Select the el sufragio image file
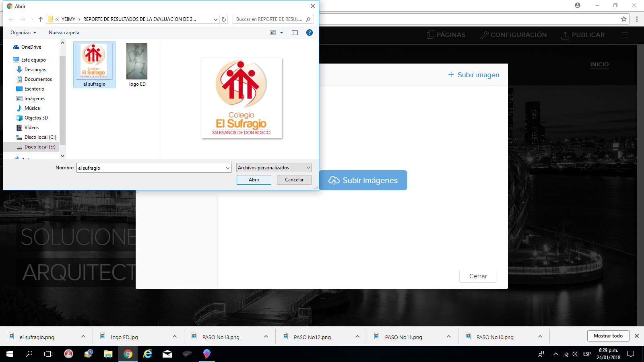 click(94, 65)
